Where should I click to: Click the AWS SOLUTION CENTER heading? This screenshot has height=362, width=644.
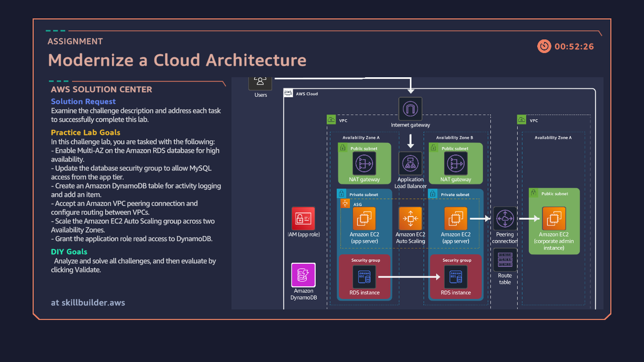tap(101, 90)
